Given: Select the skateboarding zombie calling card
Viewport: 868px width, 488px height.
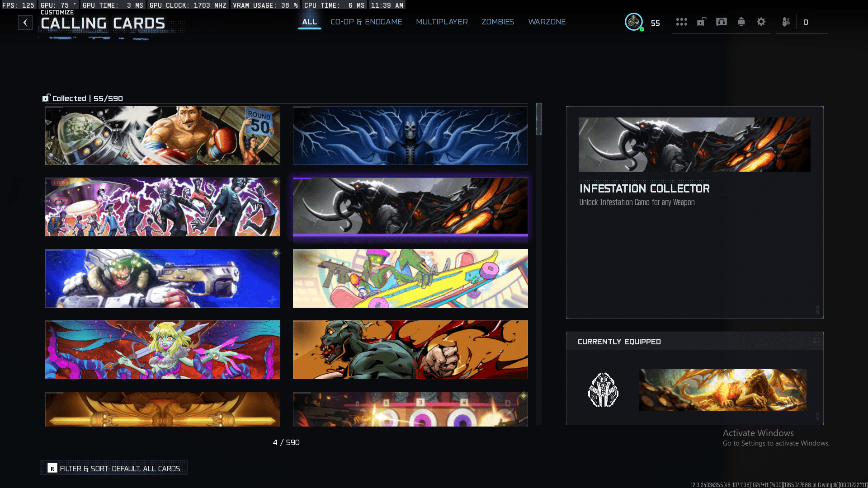Looking at the screenshot, I should point(410,278).
